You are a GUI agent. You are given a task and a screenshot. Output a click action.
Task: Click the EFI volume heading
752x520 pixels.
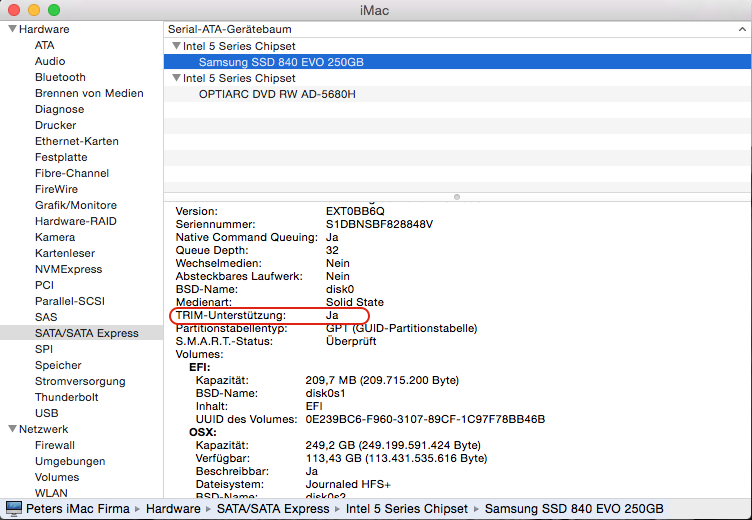click(x=200, y=367)
